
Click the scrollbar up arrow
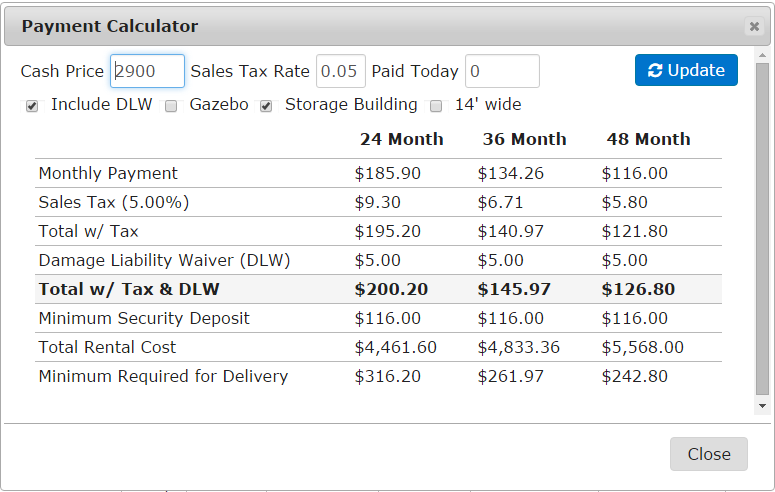762,55
